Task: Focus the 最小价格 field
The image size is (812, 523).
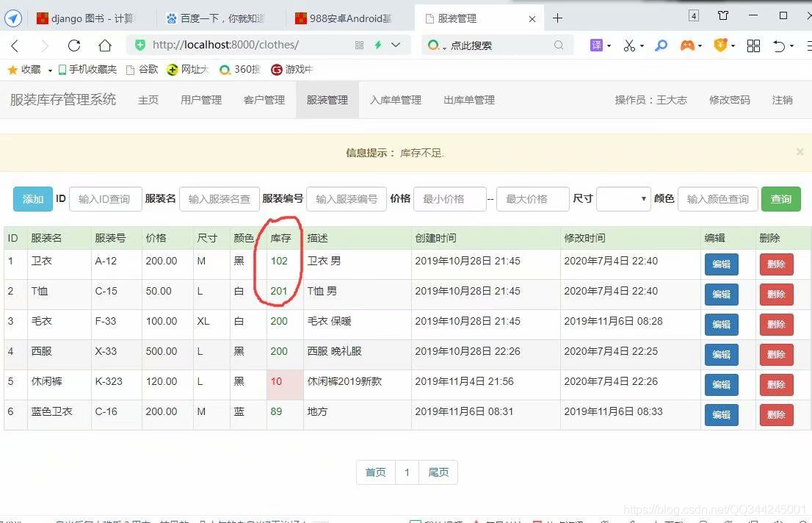Action: 449,199
